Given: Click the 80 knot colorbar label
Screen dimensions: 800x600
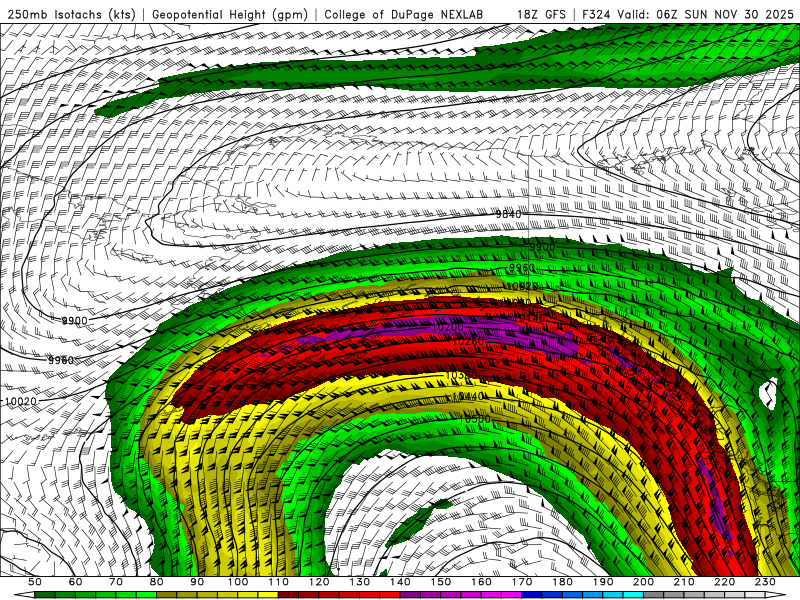Looking at the screenshot, I should click(157, 582).
